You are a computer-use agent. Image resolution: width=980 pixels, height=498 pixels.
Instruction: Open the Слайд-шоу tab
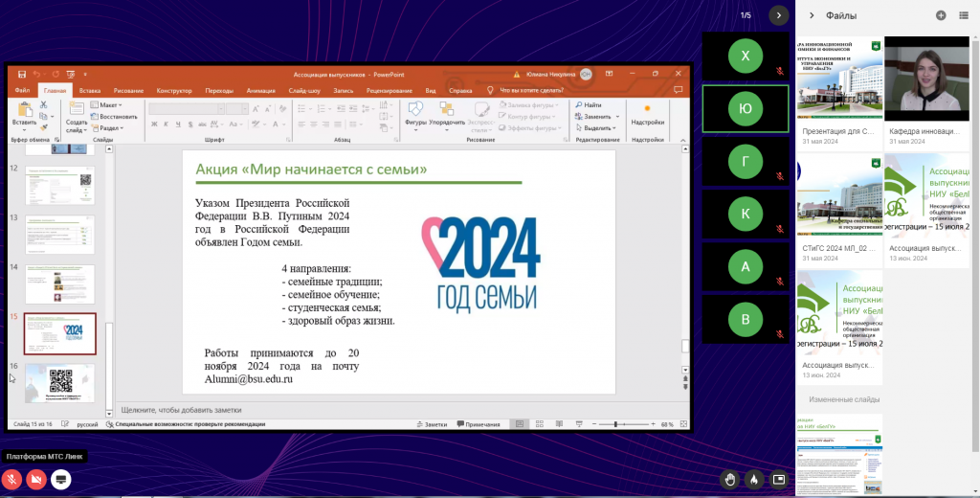pyautogui.click(x=304, y=91)
